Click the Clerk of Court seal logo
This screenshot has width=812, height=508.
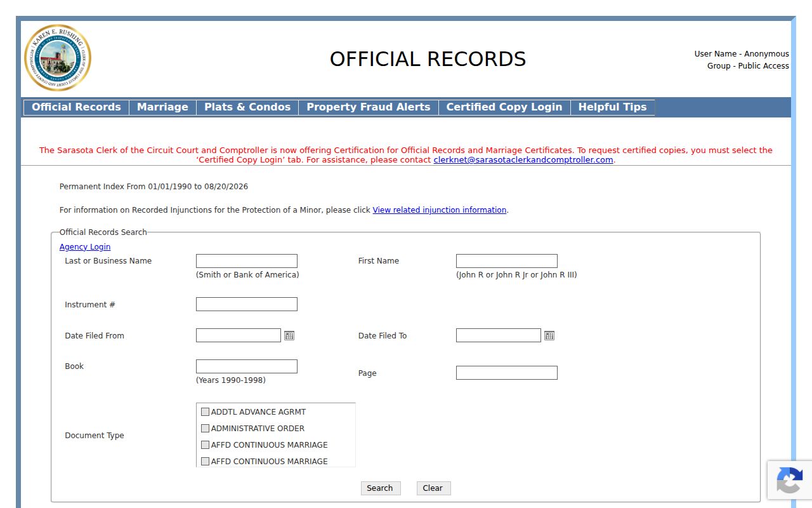(x=58, y=58)
